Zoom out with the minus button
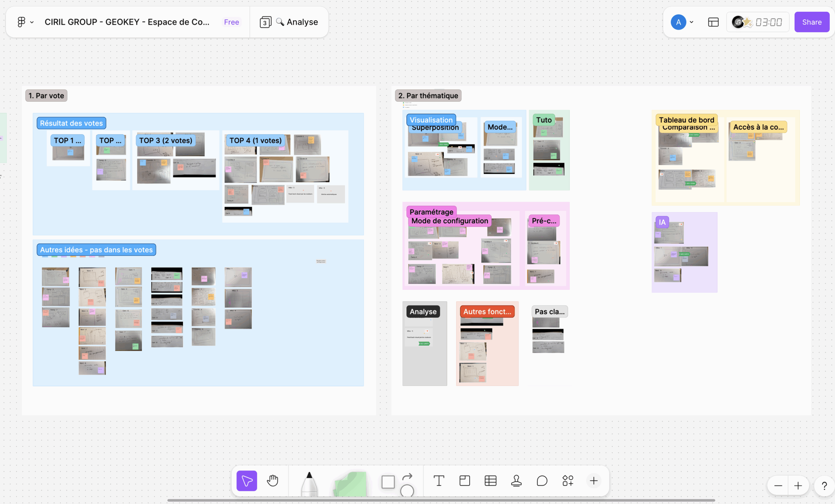Image resolution: width=835 pixels, height=504 pixels. pos(778,486)
